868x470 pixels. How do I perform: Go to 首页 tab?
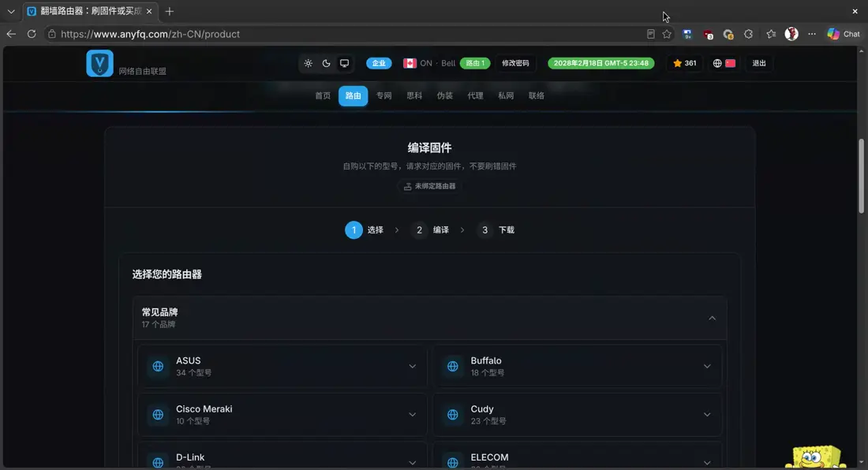[323, 95]
